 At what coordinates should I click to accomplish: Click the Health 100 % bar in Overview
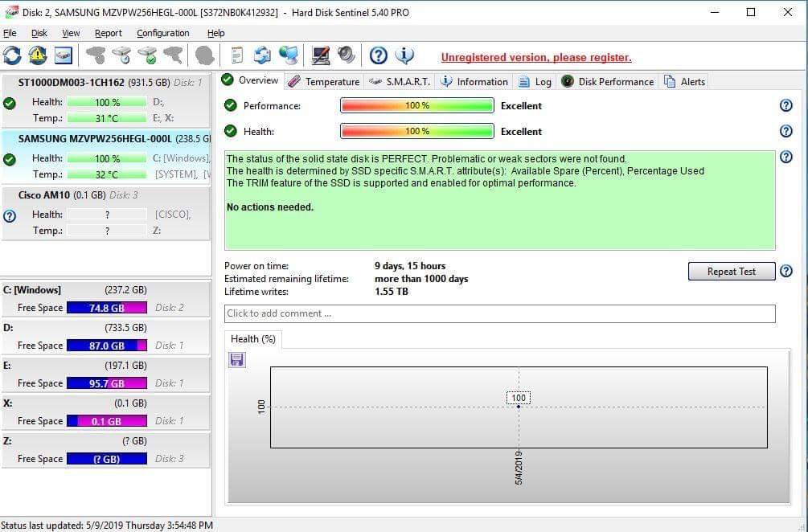click(x=417, y=131)
